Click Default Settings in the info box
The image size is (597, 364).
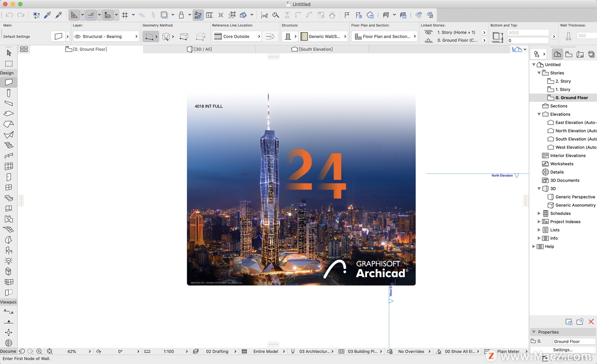coord(16,36)
